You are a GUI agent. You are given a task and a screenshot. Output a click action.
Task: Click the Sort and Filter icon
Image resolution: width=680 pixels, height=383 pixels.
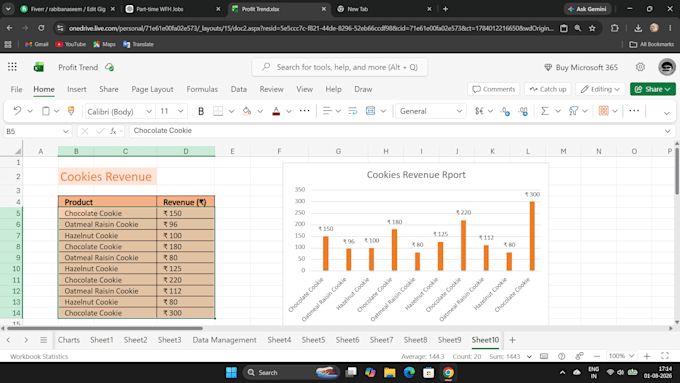[573, 111]
